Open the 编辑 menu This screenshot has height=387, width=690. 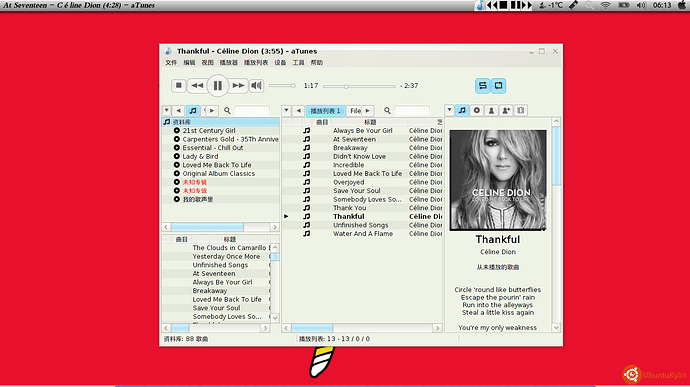[189, 63]
